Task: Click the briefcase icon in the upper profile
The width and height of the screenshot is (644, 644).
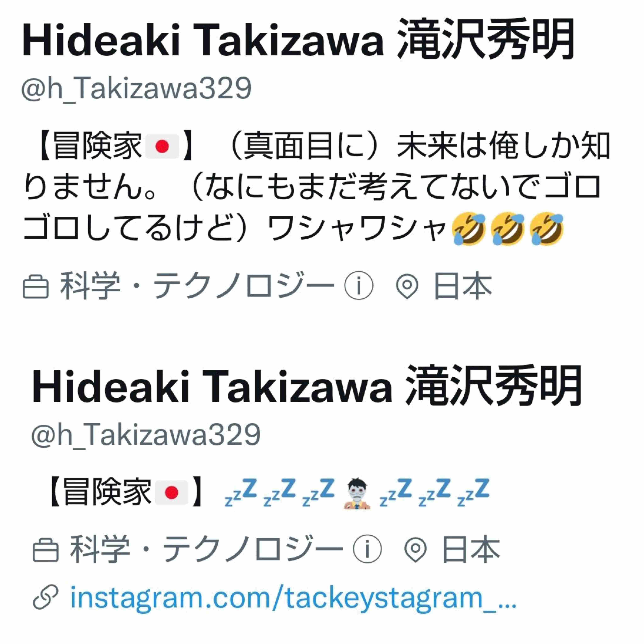Action: coord(36,286)
